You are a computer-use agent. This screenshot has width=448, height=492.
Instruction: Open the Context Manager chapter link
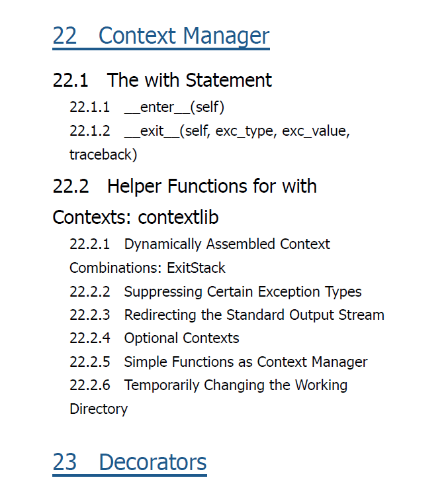click(x=161, y=36)
